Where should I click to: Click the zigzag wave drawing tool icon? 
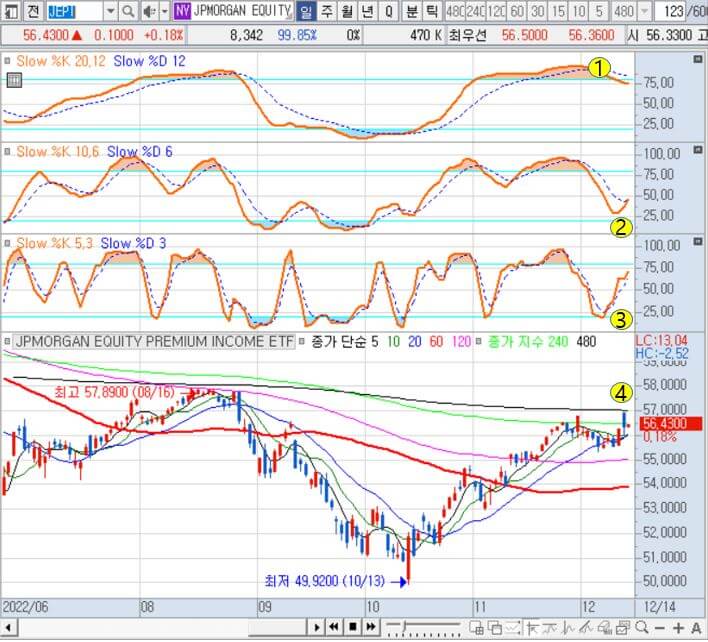[x=568, y=627]
